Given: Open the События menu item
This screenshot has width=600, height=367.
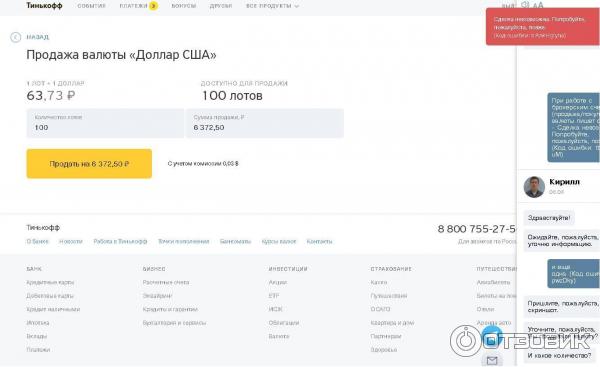Looking at the screenshot, I should pyautogui.click(x=91, y=6).
